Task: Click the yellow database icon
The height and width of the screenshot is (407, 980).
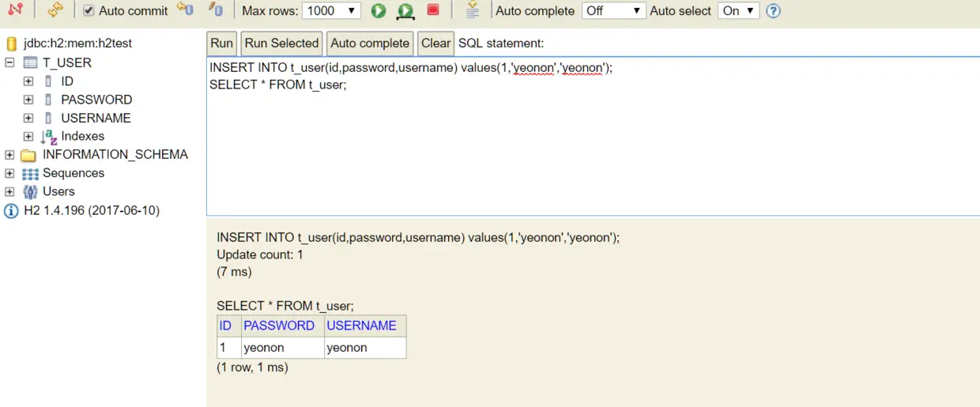Action: click(11, 44)
